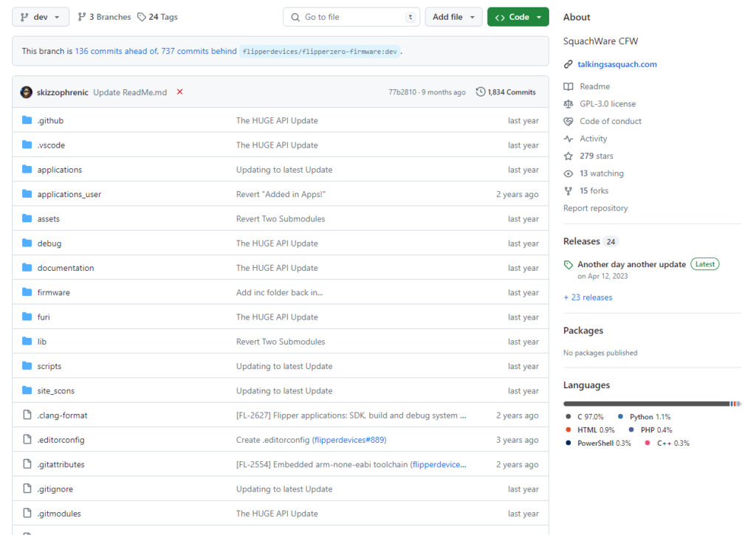Click the .gitmodules file icon
The height and width of the screenshot is (535, 756).
27,514
